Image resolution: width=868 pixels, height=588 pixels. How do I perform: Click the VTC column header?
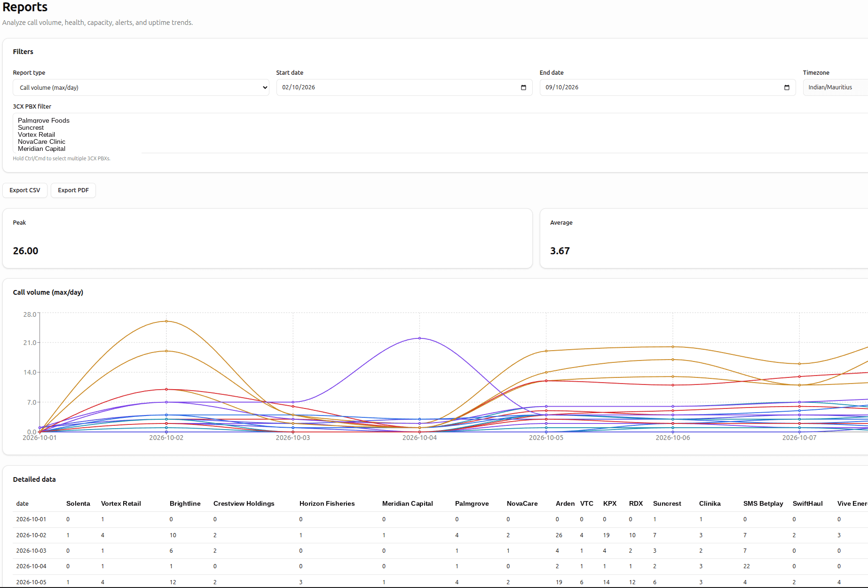pos(587,503)
